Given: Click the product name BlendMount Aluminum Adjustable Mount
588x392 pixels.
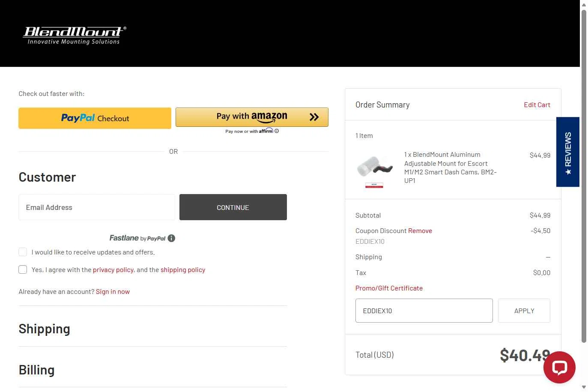Looking at the screenshot, I should [x=450, y=168].
